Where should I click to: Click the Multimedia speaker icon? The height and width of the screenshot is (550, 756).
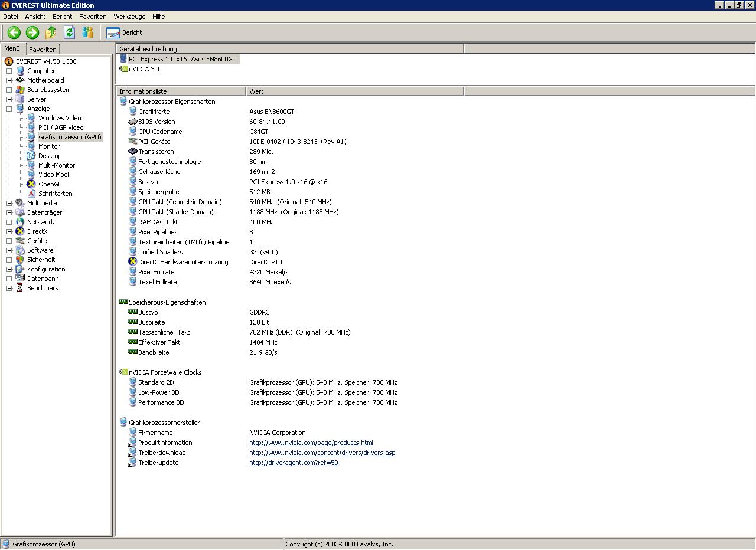(20, 203)
